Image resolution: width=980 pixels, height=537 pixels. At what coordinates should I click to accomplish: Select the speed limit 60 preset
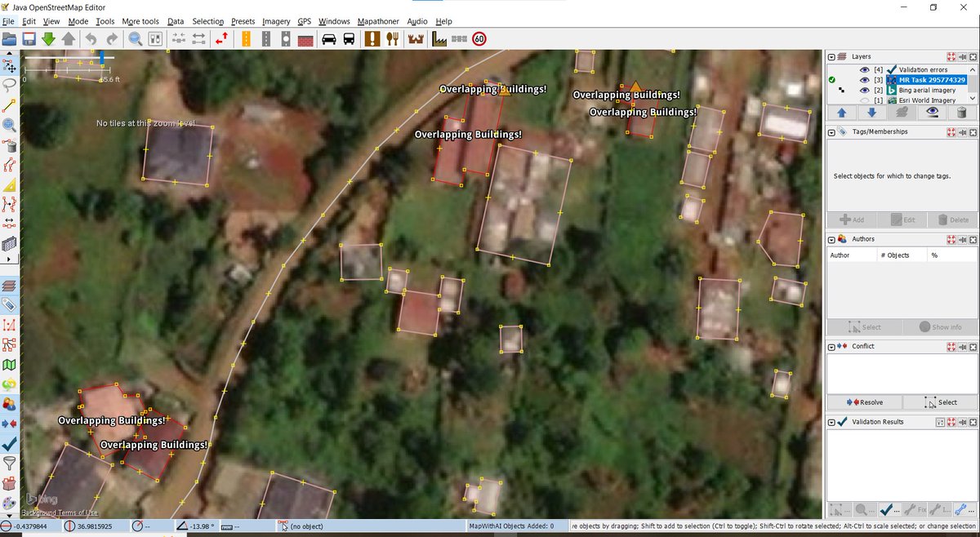pos(479,38)
